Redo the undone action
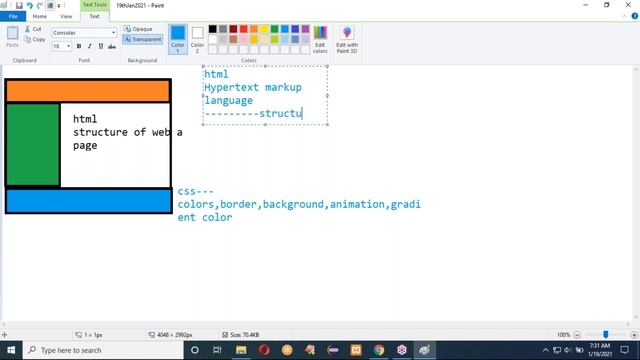 [40, 5]
